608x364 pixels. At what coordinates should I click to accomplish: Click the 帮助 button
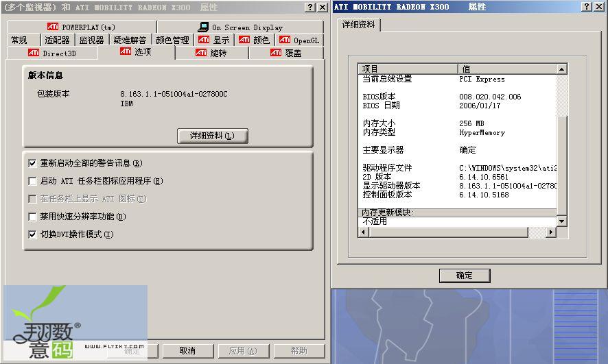tap(299, 351)
